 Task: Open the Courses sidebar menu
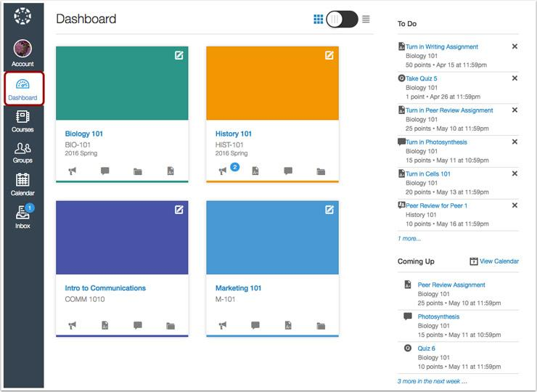click(22, 121)
